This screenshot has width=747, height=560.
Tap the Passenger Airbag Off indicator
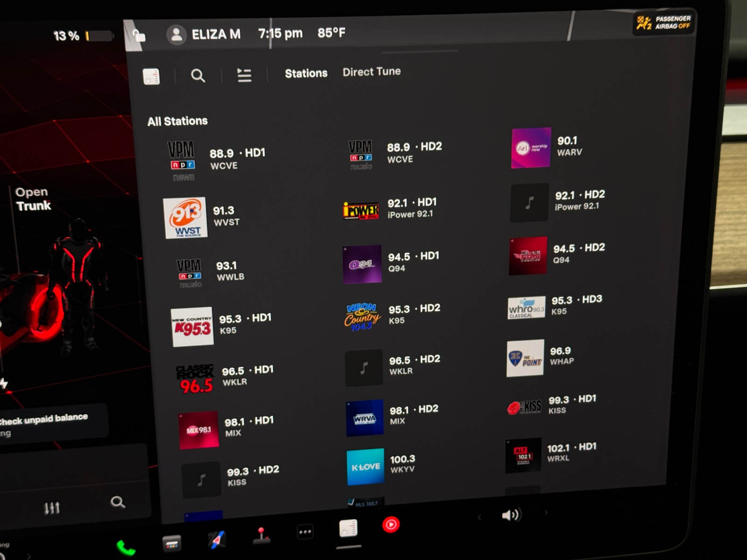point(664,22)
